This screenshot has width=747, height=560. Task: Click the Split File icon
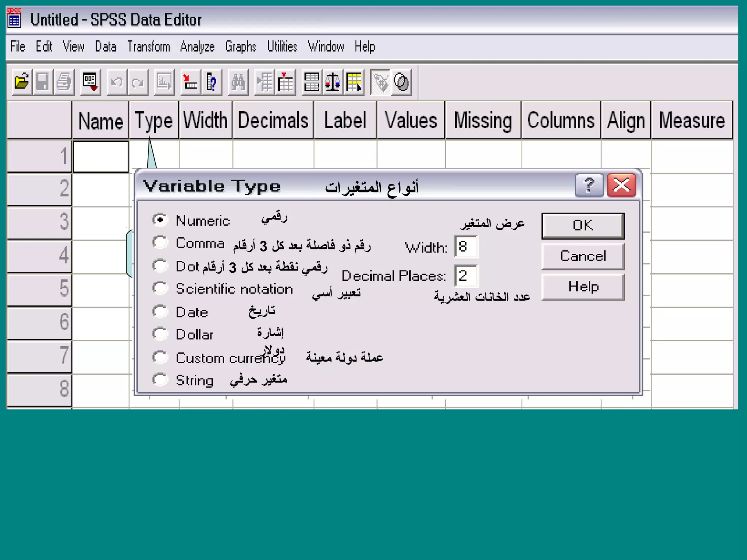pos(312,82)
